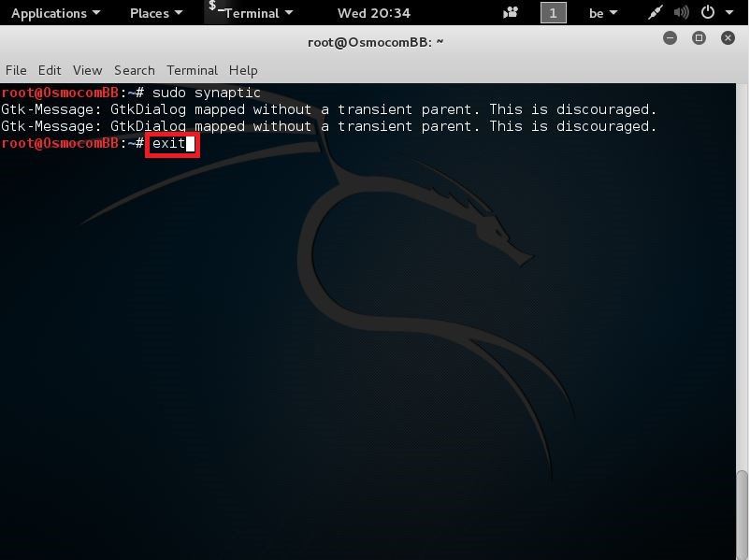Image resolution: width=750 pixels, height=560 pixels.
Task: Click the first root@OsmocomBB prompt
Action: coord(72,93)
